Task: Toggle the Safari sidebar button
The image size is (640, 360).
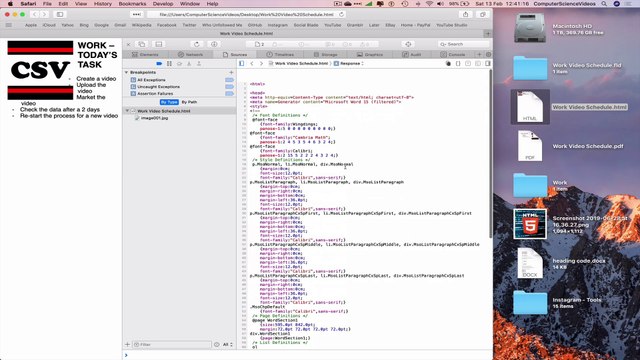Action: [x=60, y=14]
